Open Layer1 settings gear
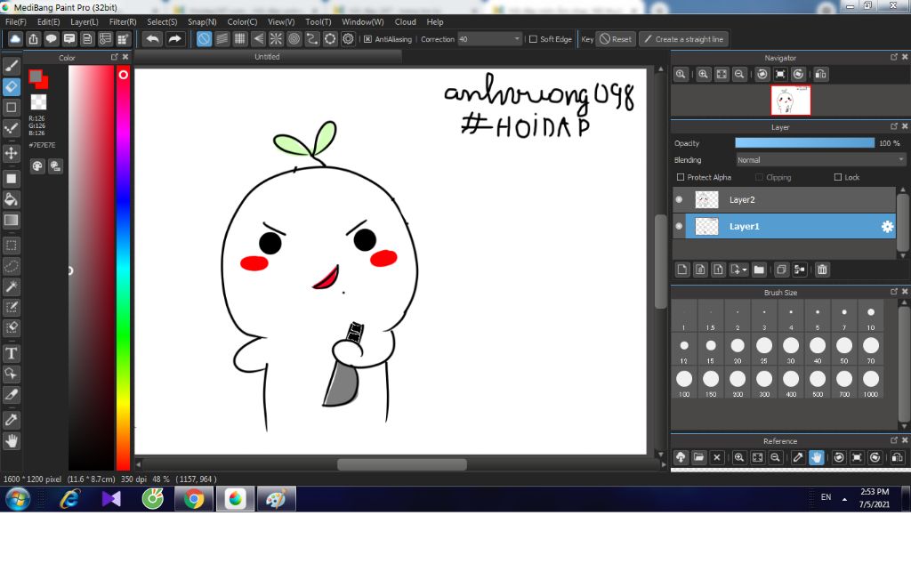This screenshot has width=911, height=588. (887, 227)
